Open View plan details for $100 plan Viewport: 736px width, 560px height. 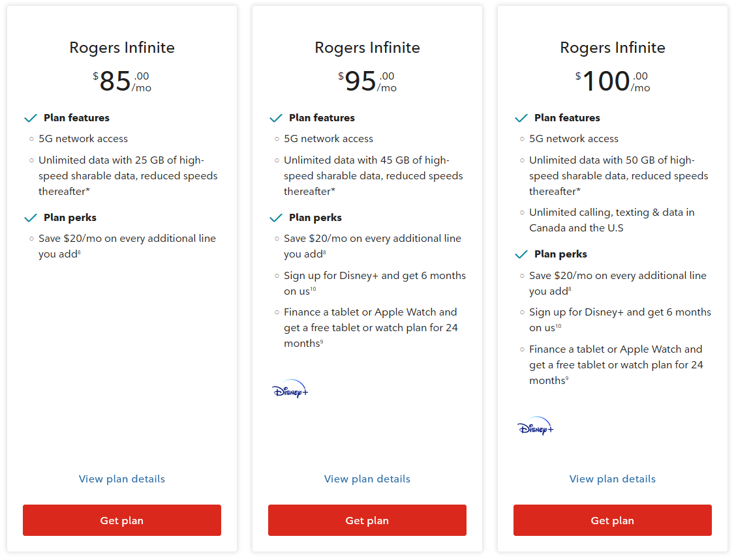(x=612, y=479)
